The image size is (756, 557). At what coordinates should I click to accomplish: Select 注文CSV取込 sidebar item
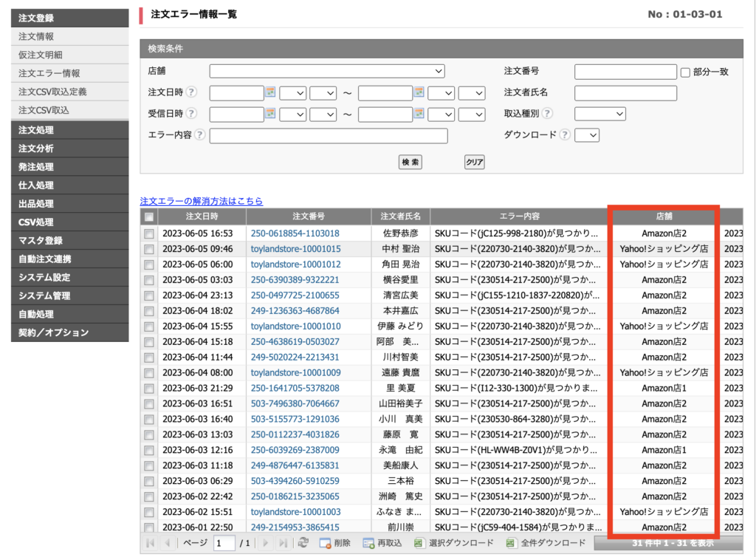point(70,110)
